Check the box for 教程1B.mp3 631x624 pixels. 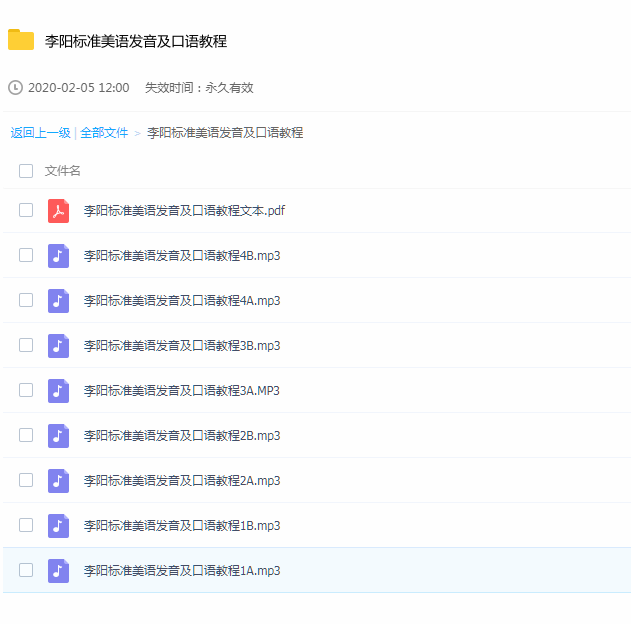(x=26, y=525)
